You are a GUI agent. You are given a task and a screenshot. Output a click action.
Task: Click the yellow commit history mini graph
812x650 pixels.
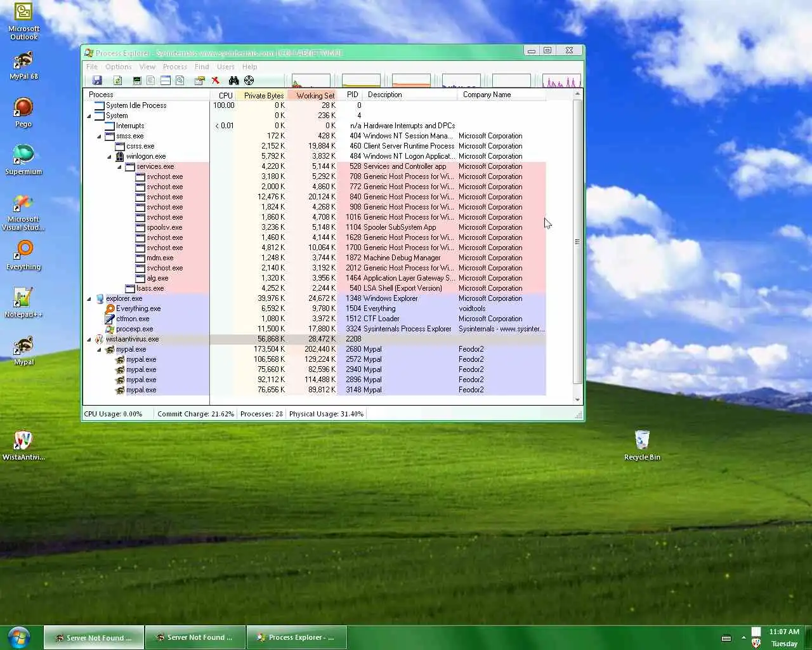[361, 81]
